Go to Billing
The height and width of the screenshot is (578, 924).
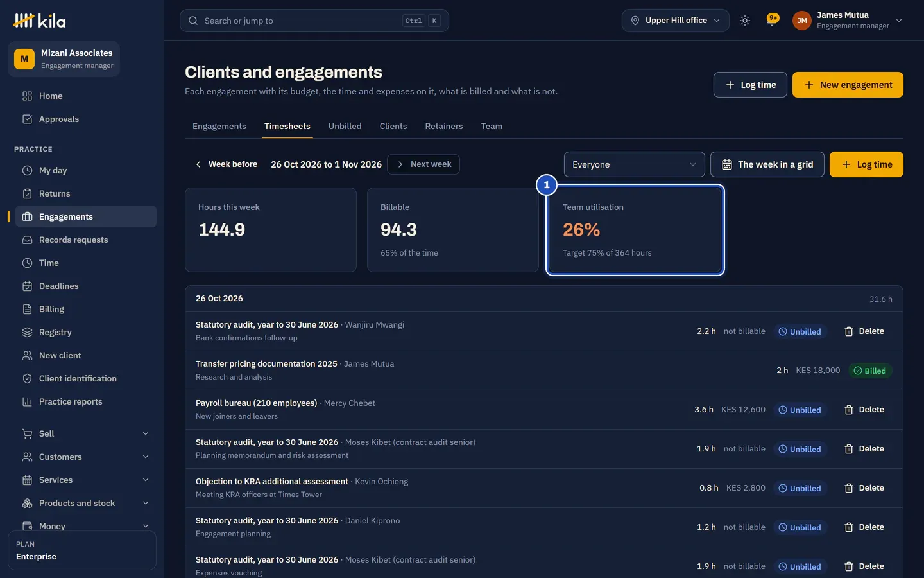pos(86,310)
